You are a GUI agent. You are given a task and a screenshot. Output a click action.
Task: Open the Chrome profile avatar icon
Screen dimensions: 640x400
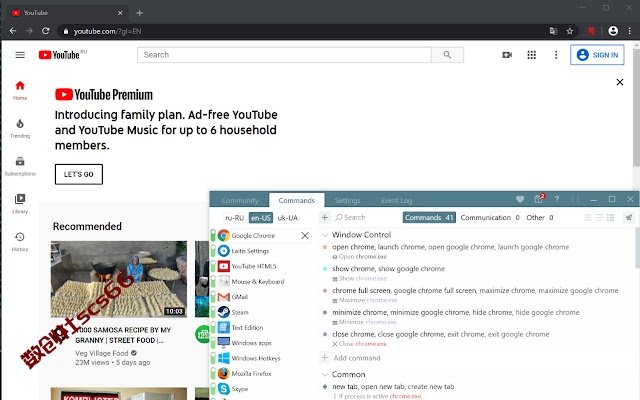tap(613, 31)
